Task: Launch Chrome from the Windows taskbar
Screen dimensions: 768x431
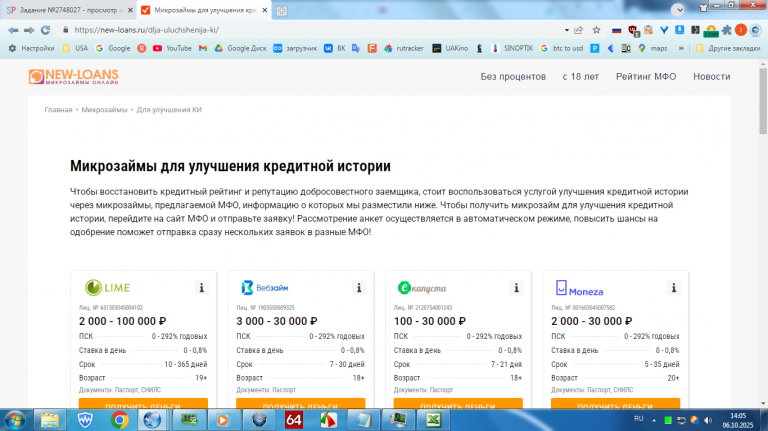Action: coord(119,420)
